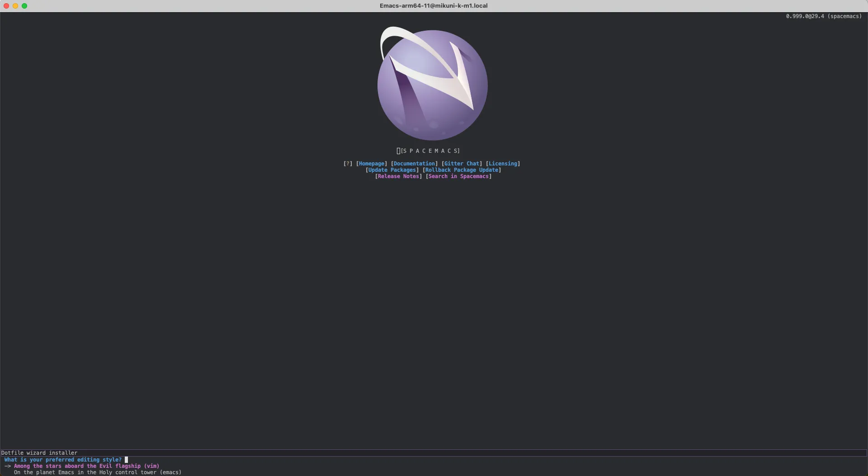Screen dimensions: 868x476
Task: Open the [?] help link
Action: pos(348,163)
